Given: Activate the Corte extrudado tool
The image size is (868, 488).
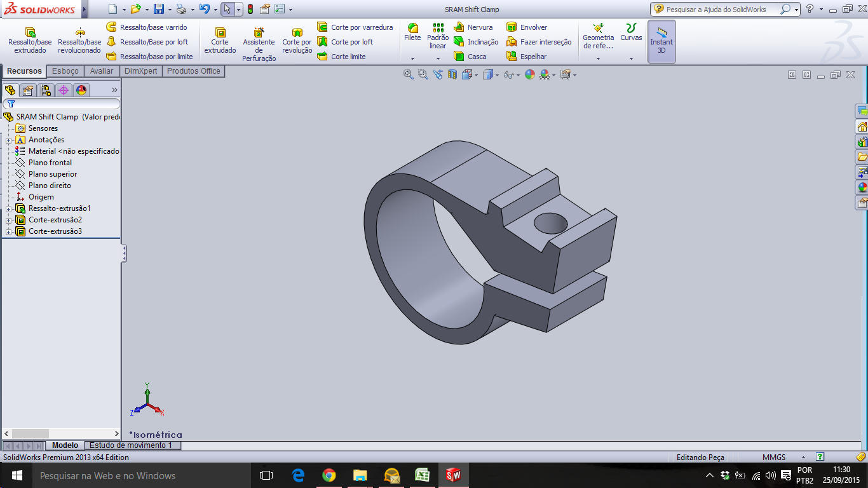Looking at the screenshot, I should (220, 41).
